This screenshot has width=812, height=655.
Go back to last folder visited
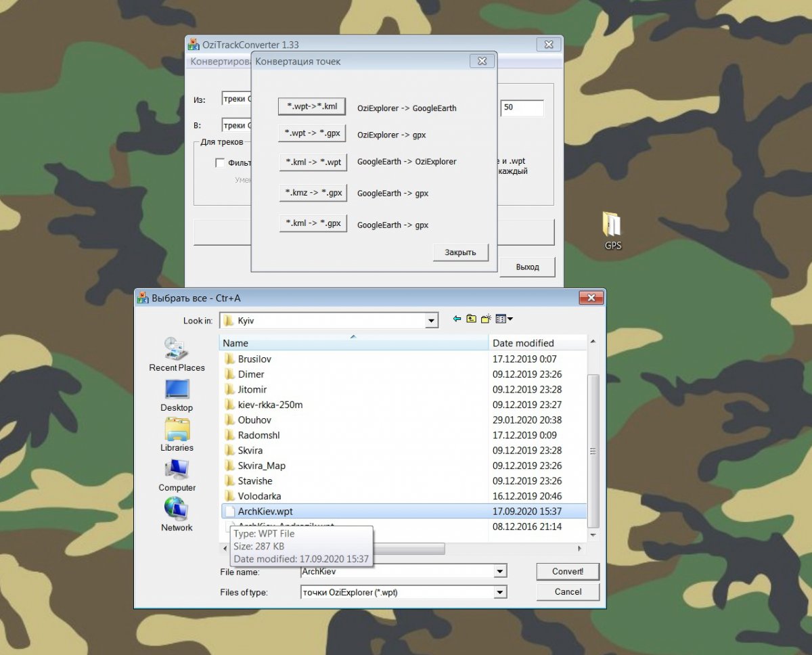coord(457,319)
